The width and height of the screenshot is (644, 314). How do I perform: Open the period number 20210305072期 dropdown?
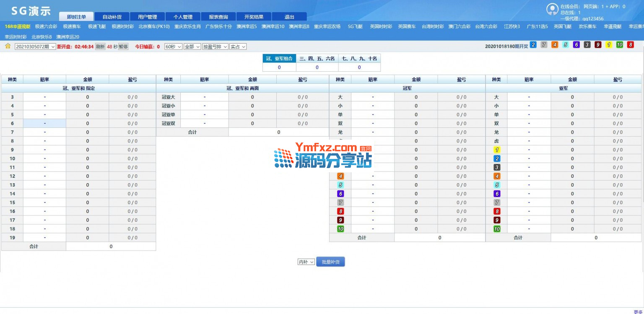coord(35,47)
